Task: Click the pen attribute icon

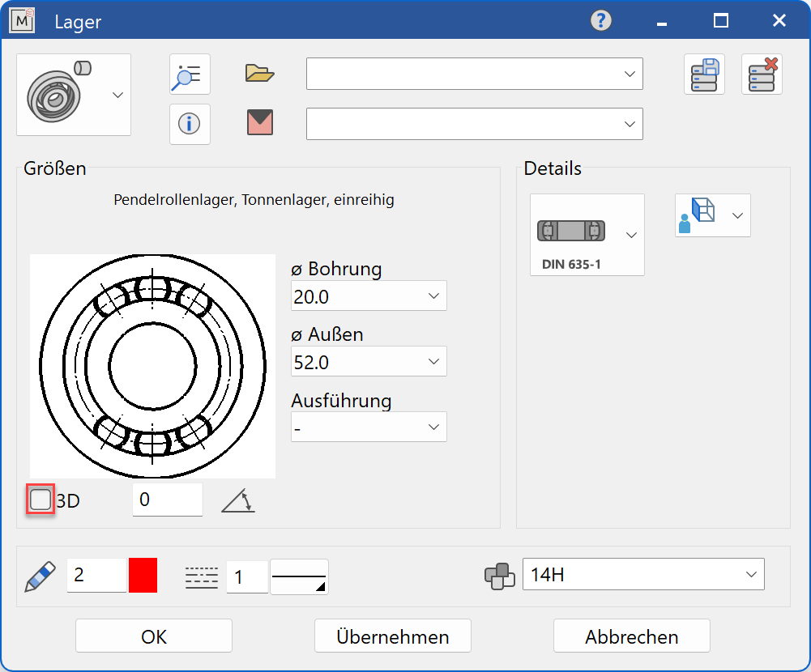Action: pyautogui.click(x=41, y=576)
